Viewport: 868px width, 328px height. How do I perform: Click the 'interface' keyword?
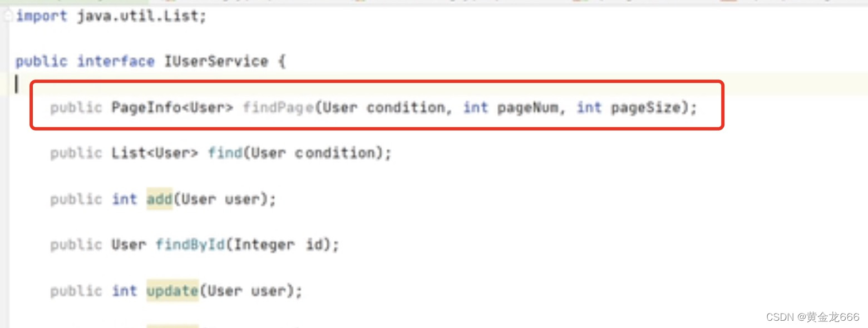point(116,61)
